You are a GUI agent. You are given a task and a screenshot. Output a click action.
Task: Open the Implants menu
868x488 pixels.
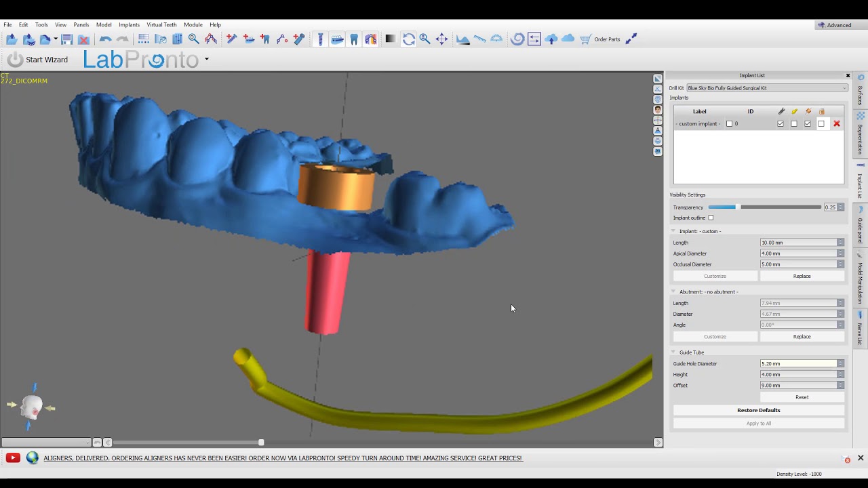(129, 25)
